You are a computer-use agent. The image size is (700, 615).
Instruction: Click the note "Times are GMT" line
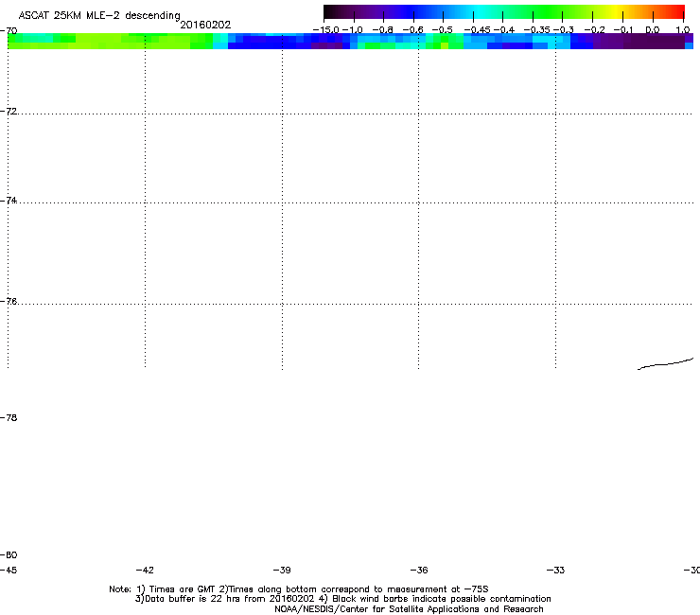point(299,589)
